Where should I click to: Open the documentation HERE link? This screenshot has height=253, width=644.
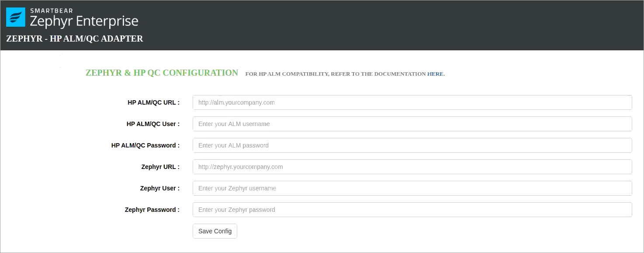pyautogui.click(x=435, y=74)
